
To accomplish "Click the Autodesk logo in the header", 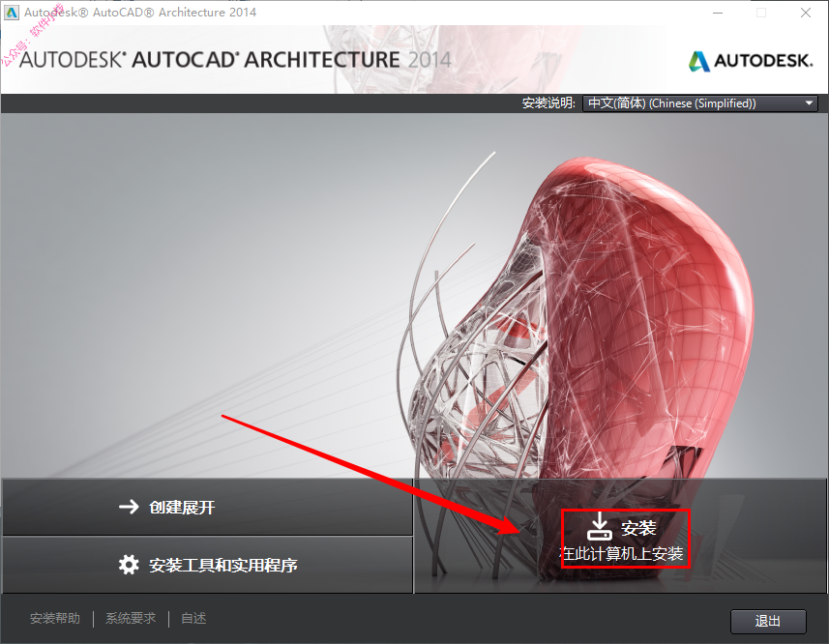I will (751, 61).
